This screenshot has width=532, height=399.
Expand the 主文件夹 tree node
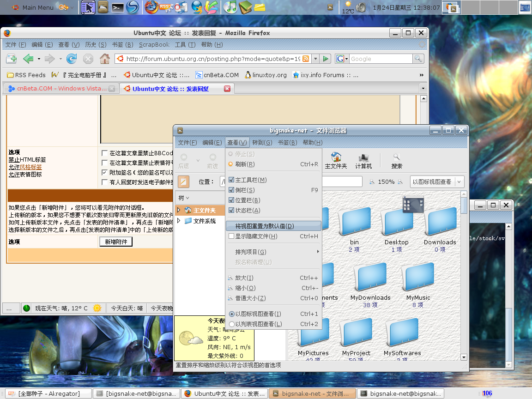(x=179, y=210)
